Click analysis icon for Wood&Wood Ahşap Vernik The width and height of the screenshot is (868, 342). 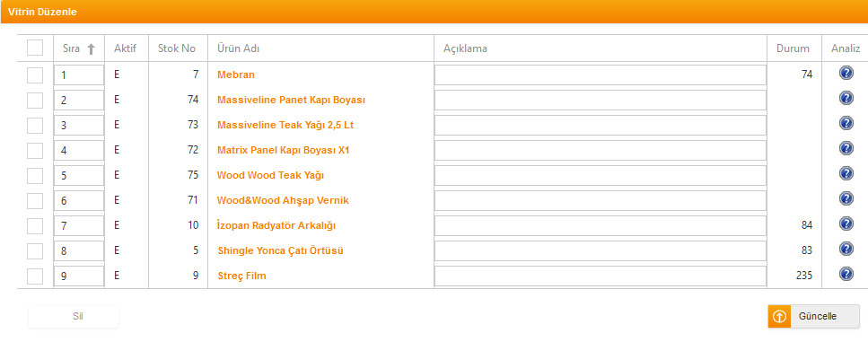[x=846, y=198]
